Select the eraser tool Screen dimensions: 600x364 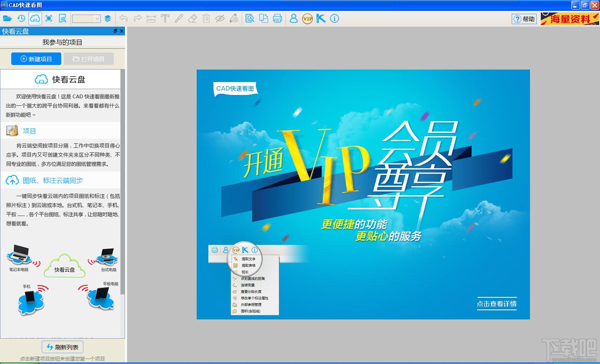[x=192, y=18]
